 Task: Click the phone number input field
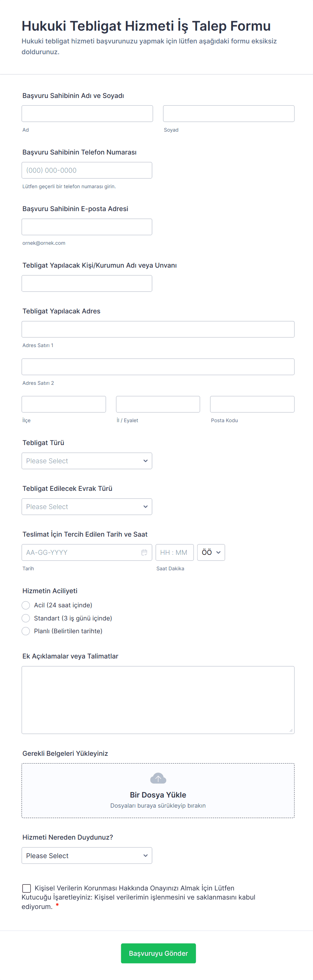(x=87, y=170)
